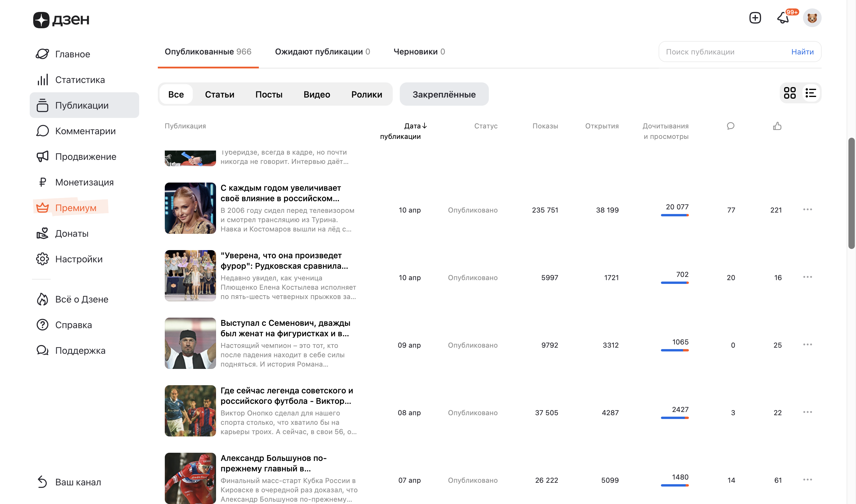This screenshot has height=504, width=856.
Task: Switch to list view layout
Action: point(811,93)
